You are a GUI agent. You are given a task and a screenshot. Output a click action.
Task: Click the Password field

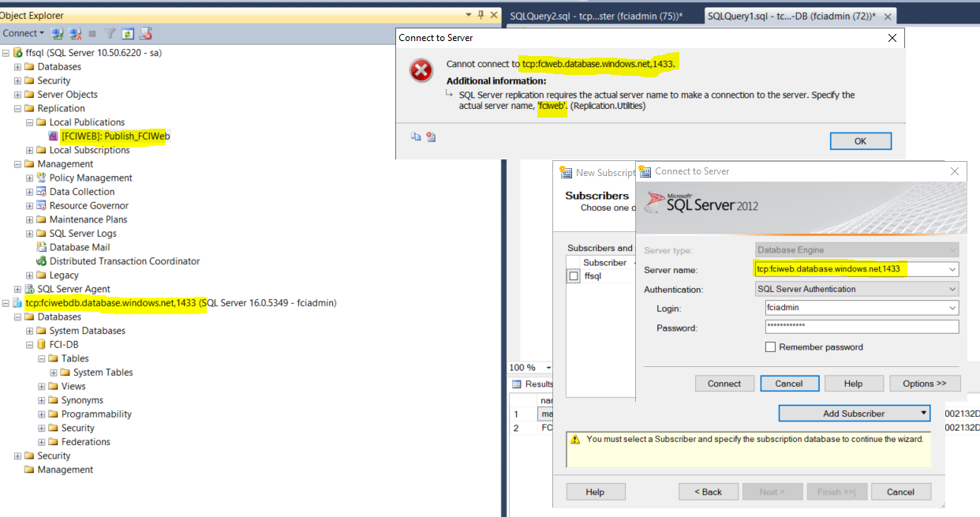[x=862, y=328]
